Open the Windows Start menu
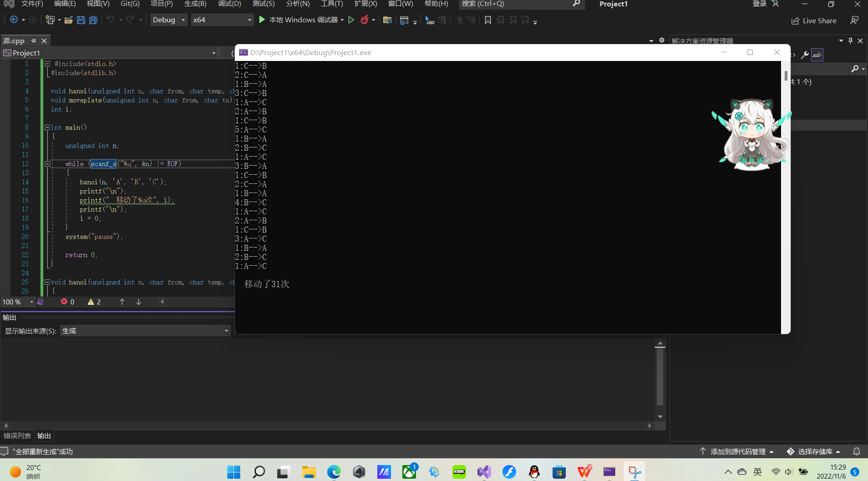 (x=234, y=472)
